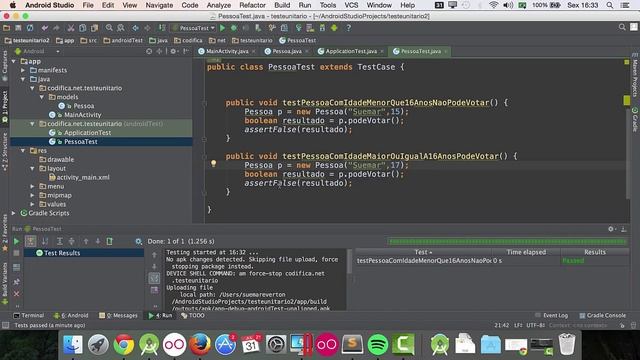
Task: Open Help with the question mark icon
Action: coord(349,28)
